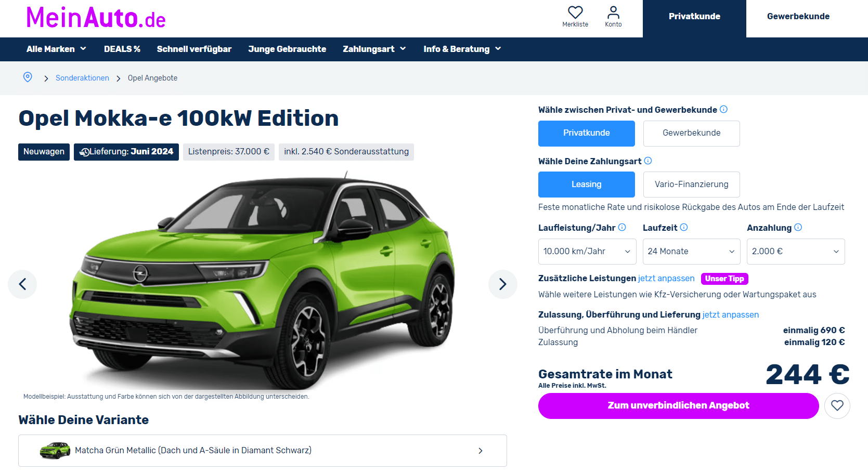The width and height of the screenshot is (868, 473).
Task: Open info icon beside Zahlungsart heading
Action: pyautogui.click(x=648, y=161)
